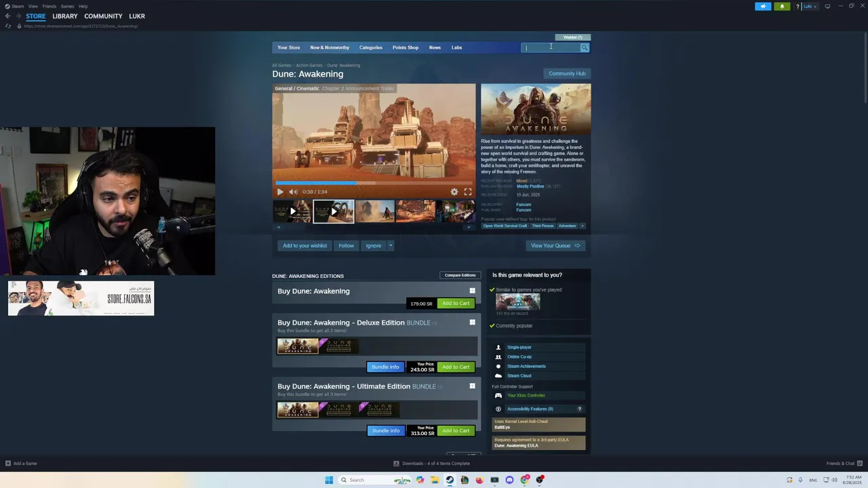The image size is (868, 488).
Task: Open the Your Store menu
Action: (x=288, y=47)
